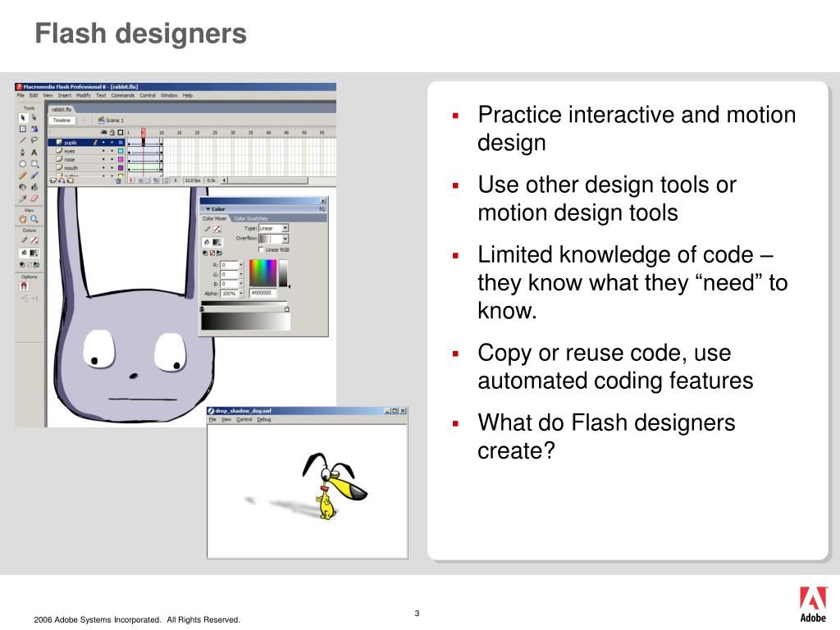
Task: Select the Eyedropper tool
Action: click(x=22, y=199)
